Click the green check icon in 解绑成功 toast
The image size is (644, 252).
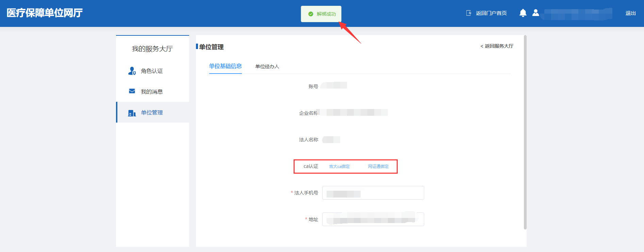311,14
